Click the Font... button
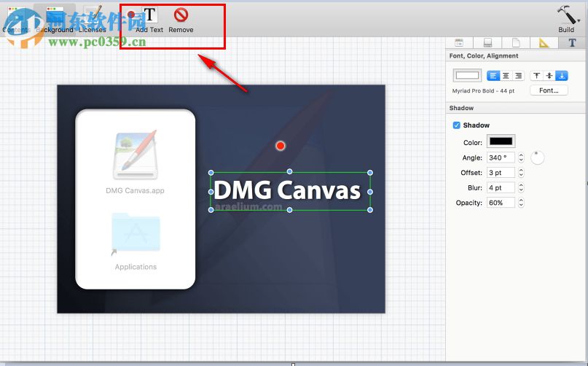Image resolution: width=588 pixels, height=366 pixels. (549, 90)
